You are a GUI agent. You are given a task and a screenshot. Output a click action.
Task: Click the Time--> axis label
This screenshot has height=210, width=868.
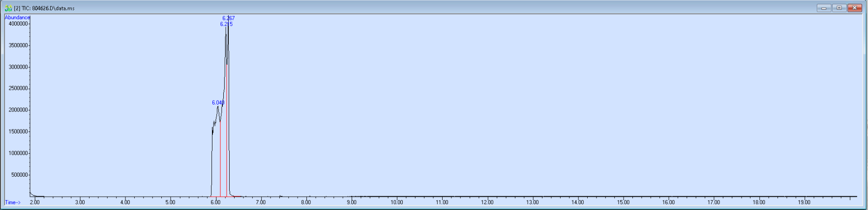13,202
